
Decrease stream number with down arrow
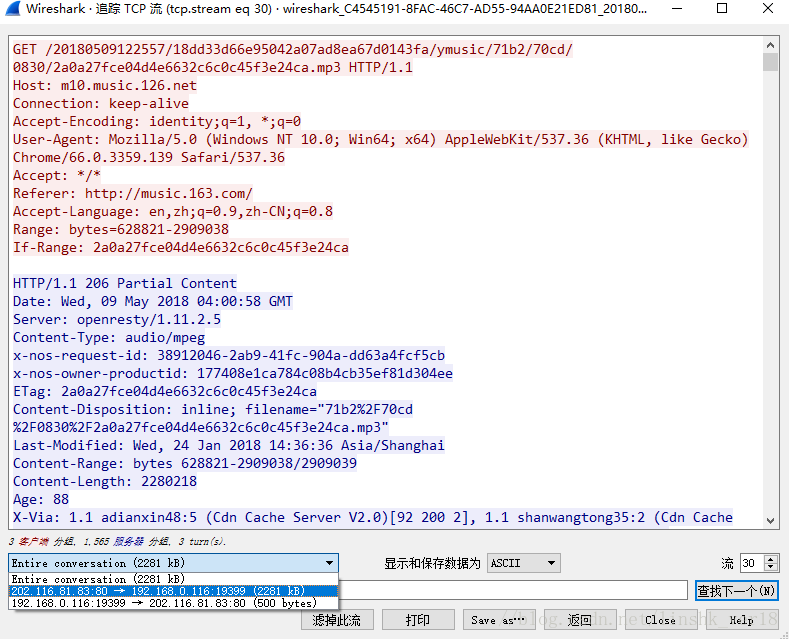(771, 568)
